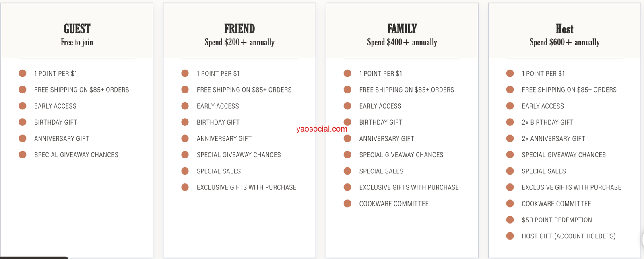Select the FAMILY tier heading

pos(402,29)
